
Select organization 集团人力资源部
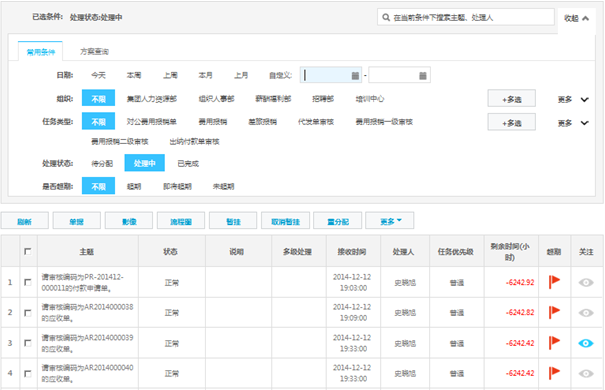pyautogui.click(x=152, y=99)
